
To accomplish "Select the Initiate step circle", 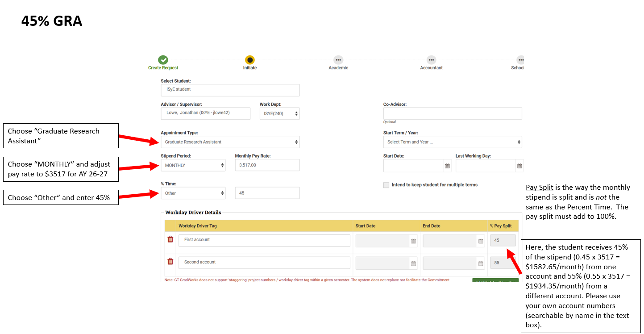I will 250,60.
